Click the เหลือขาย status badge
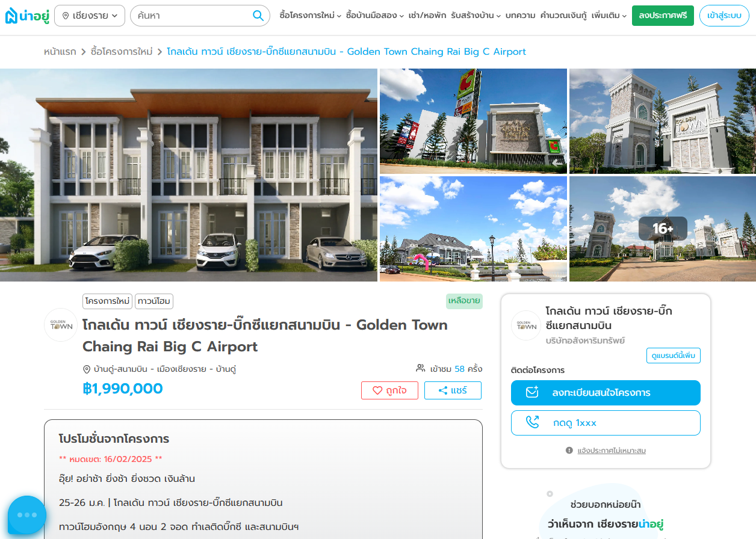This screenshot has width=756, height=539. [464, 301]
